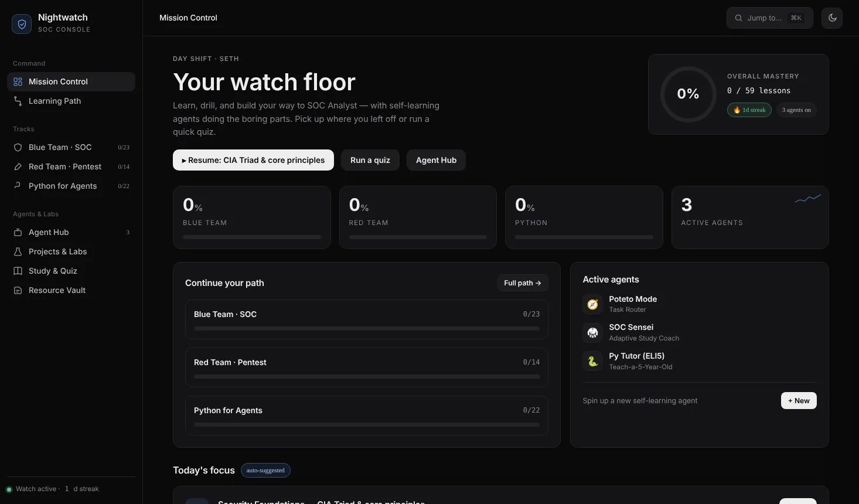Open Full path link in Continue your path

pos(523,283)
